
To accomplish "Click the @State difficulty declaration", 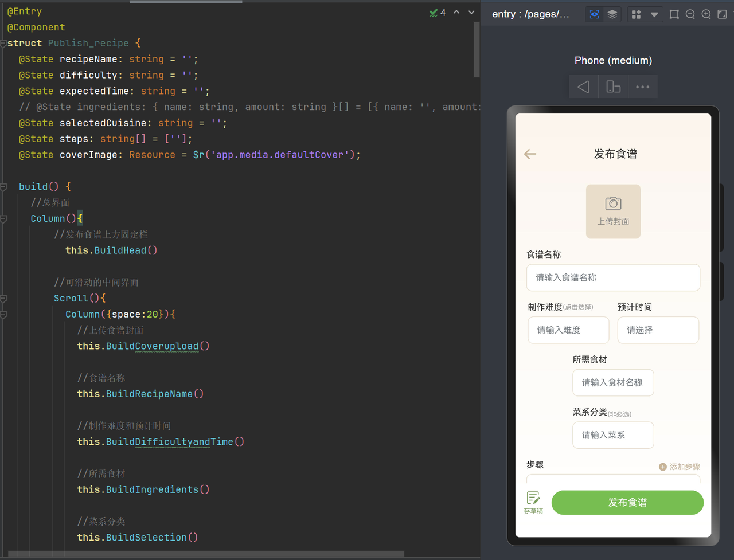I will 108,75.
